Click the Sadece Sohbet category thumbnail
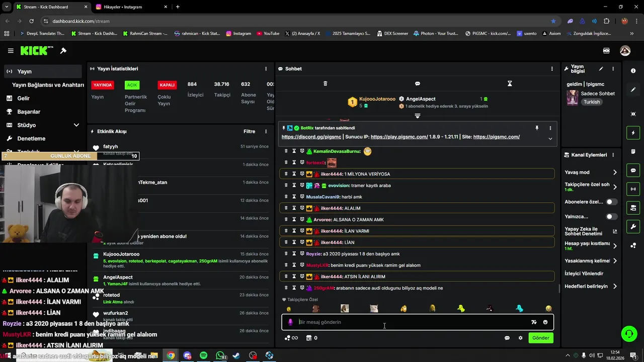This screenshot has height=362, width=644. pos(572,98)
